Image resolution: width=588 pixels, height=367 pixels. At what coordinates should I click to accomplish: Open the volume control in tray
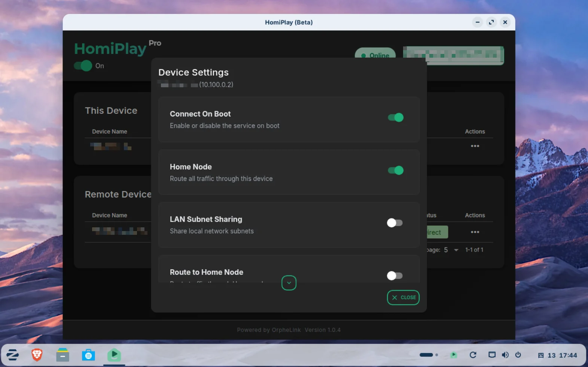tap(505, 355)
